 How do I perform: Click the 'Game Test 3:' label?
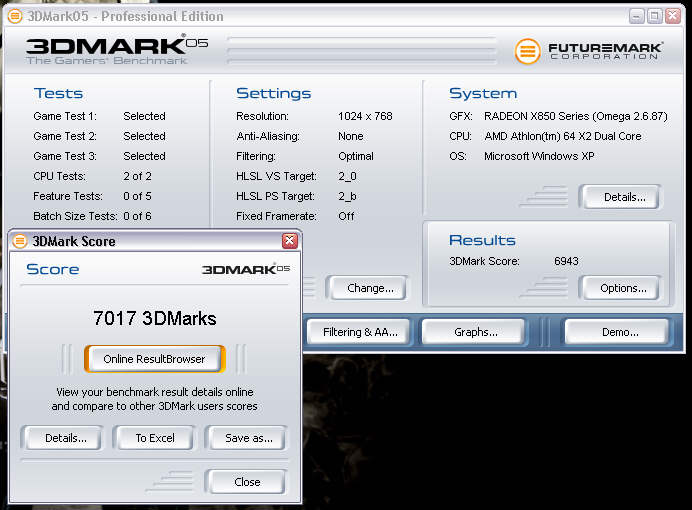pos(65,156)
